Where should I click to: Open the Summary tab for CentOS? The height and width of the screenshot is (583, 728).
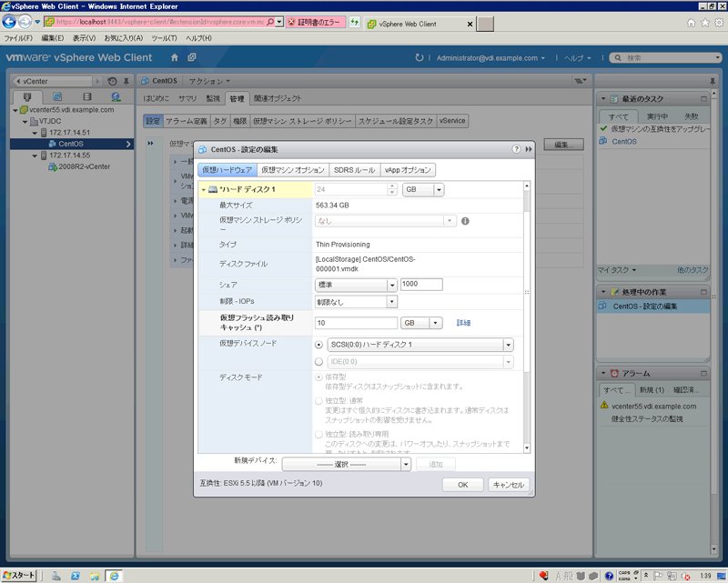tap(187, 98)
